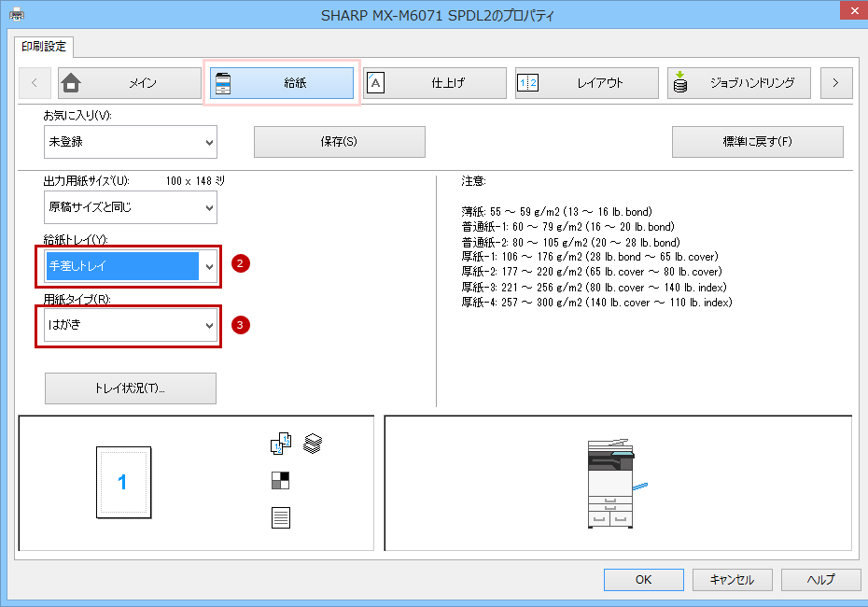Click the OK button

coord(644,580)
